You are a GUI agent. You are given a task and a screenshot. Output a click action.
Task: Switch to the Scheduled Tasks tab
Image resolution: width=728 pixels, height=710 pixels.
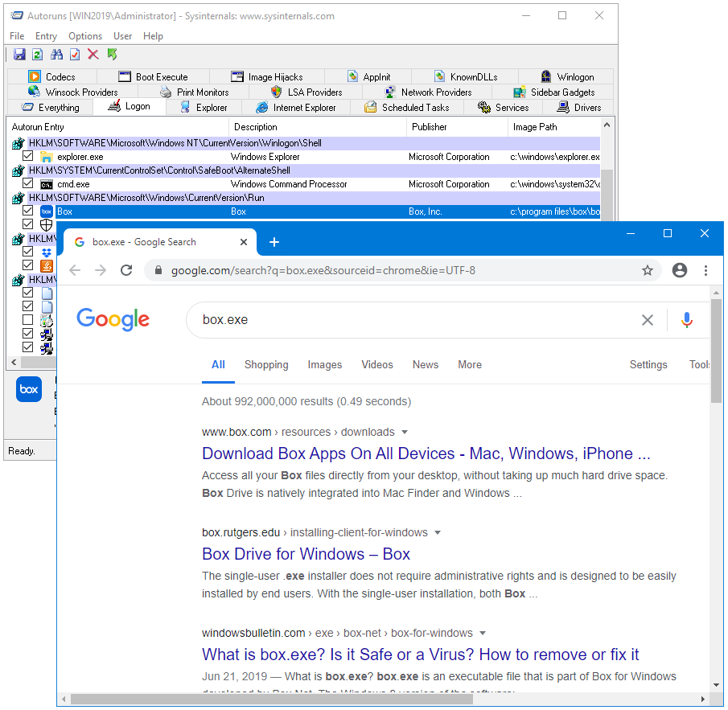[x=407, y=108]
